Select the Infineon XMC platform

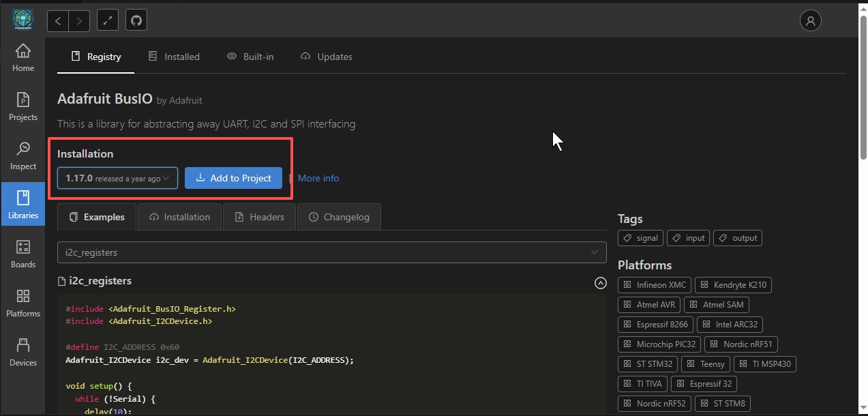click(x=655, y=284)
